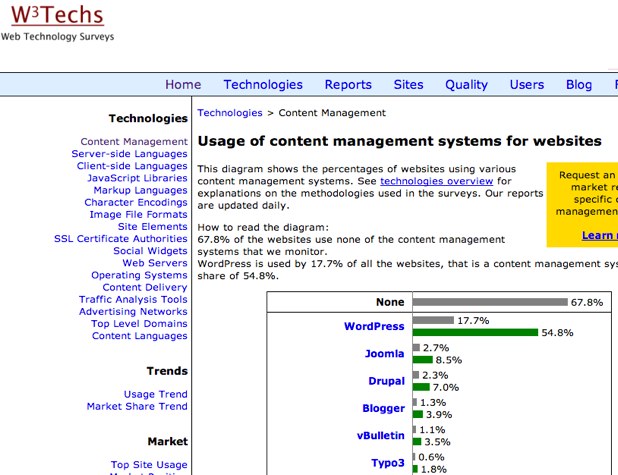Viewport: 618px width, 475px height.
Task: Click Learn link in yellow box
Action: (599, 235)
